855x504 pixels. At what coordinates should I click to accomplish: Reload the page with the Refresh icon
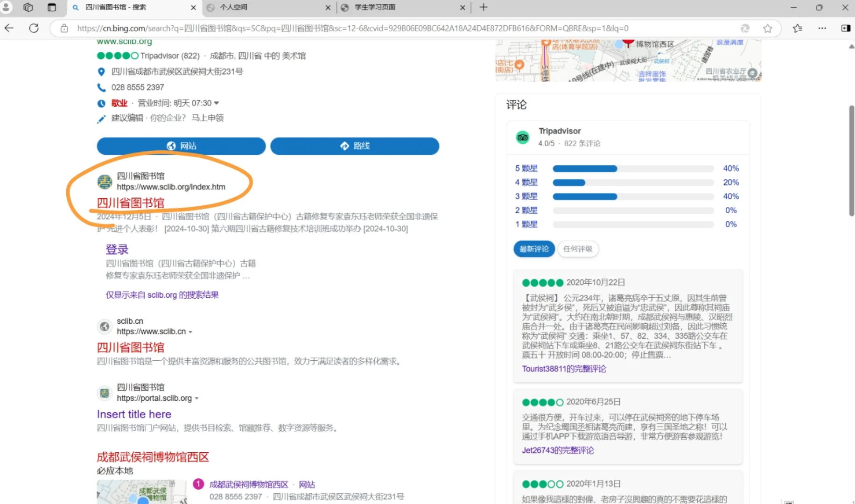34,28
